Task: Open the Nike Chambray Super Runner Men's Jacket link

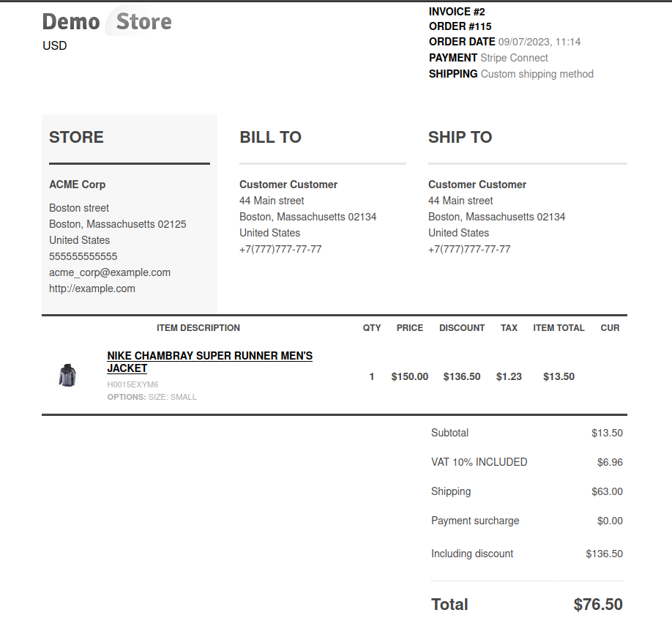Action: [x=209, y=362]
